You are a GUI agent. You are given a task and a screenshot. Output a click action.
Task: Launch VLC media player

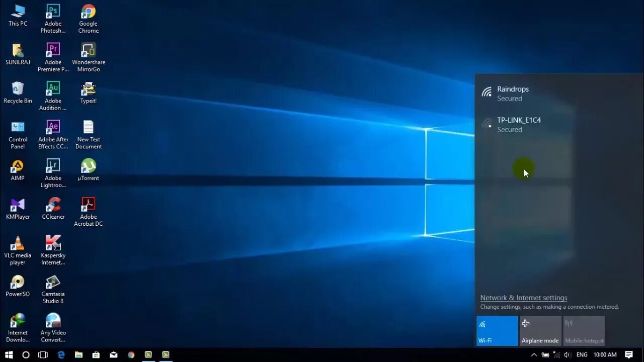point(18,251)
